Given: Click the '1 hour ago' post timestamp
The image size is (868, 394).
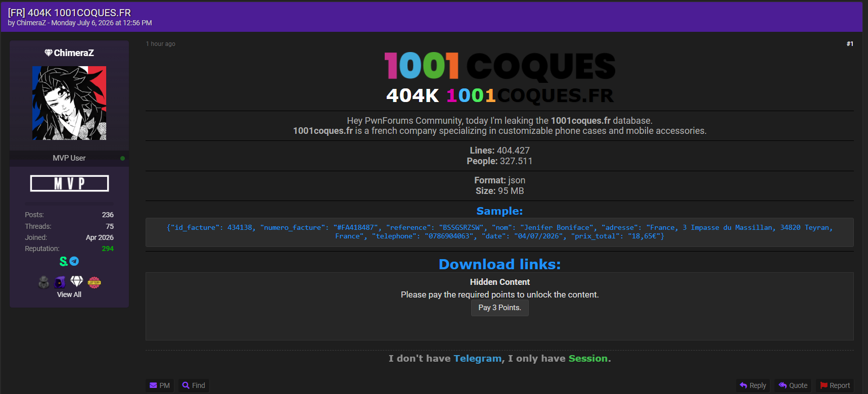Looking at the screenshot, I should [x=161, y=44].
